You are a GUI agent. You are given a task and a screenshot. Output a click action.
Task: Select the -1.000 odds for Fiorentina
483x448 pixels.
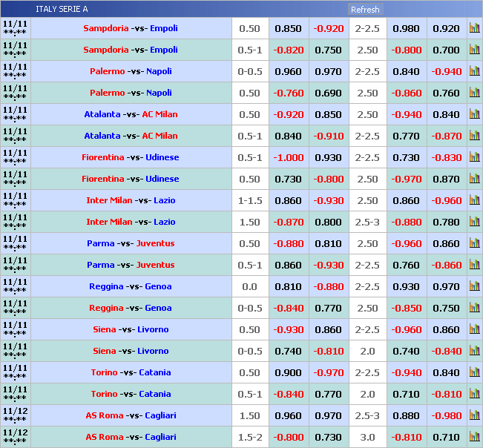coord(288,158)
